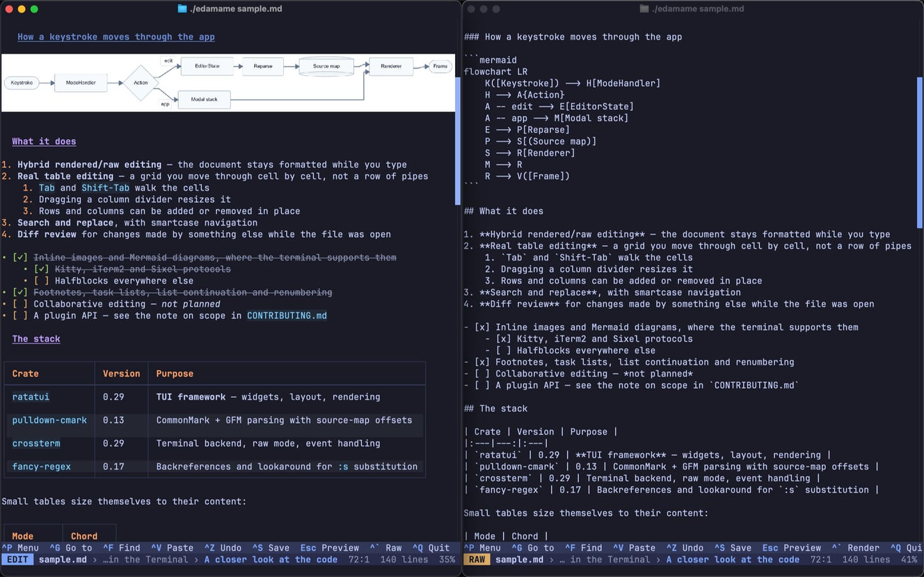This screenshot has height=577, width=924.
Task: Click 'flowchart LR' line in raw pane
Action: pyautogui.click(x=496, y=72)
